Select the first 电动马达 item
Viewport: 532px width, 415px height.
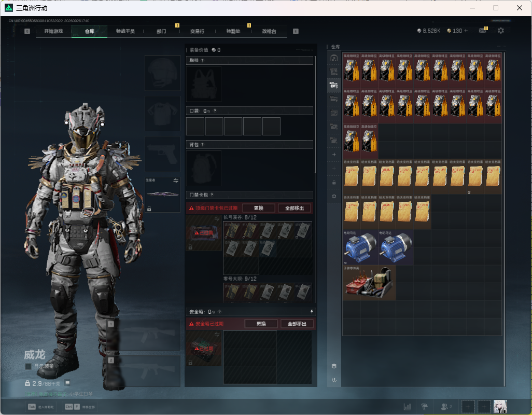pos(360,247)
